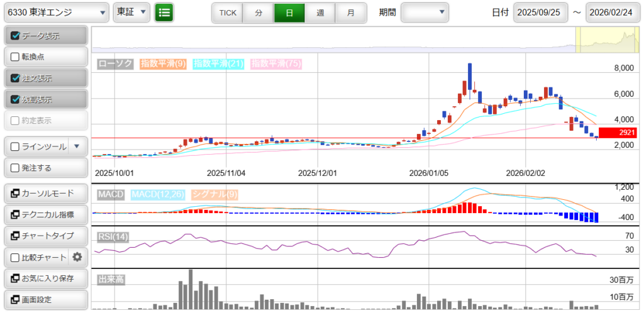Open the ラインツール dropdown arrow
This screenshot has height=313, width=644.
77,146
